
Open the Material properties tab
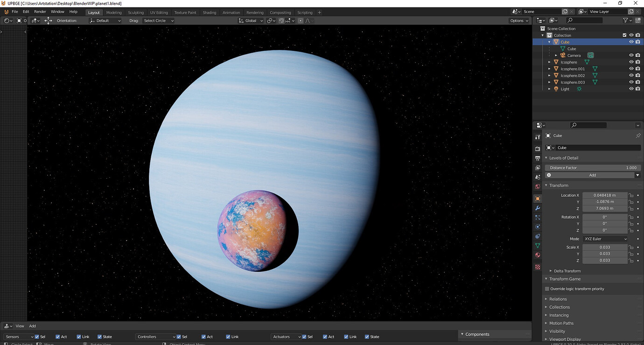(x=538, y=255)
